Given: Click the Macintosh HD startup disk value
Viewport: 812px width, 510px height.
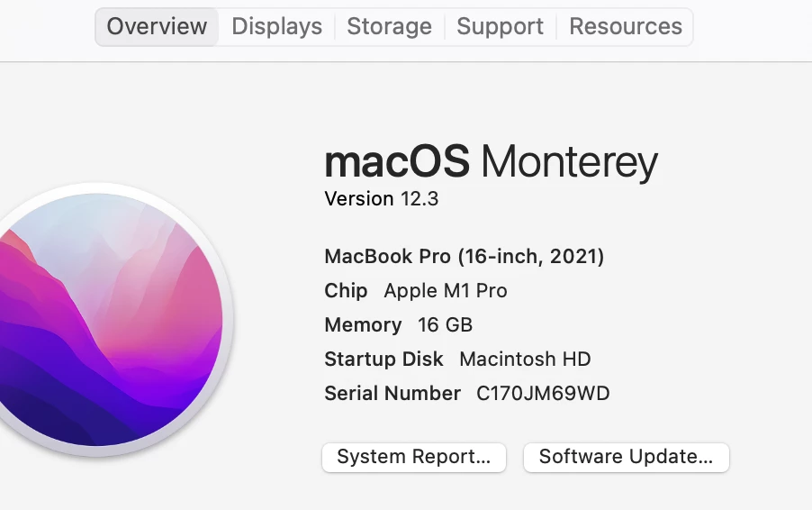Looking at the screenshot, I should click(x=525, y=360).
